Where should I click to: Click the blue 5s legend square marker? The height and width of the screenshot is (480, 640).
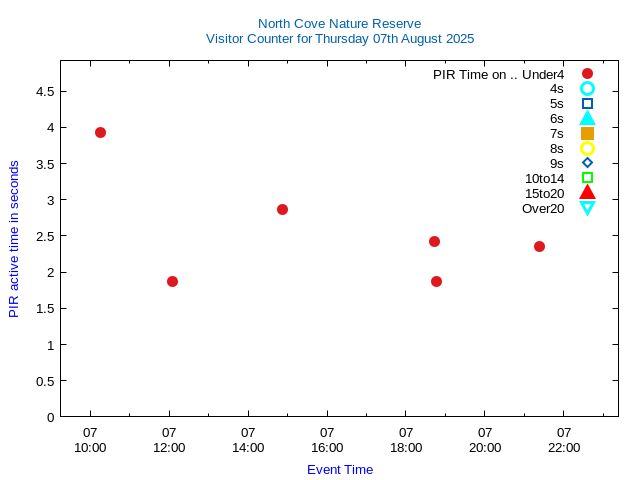[587, 104]
